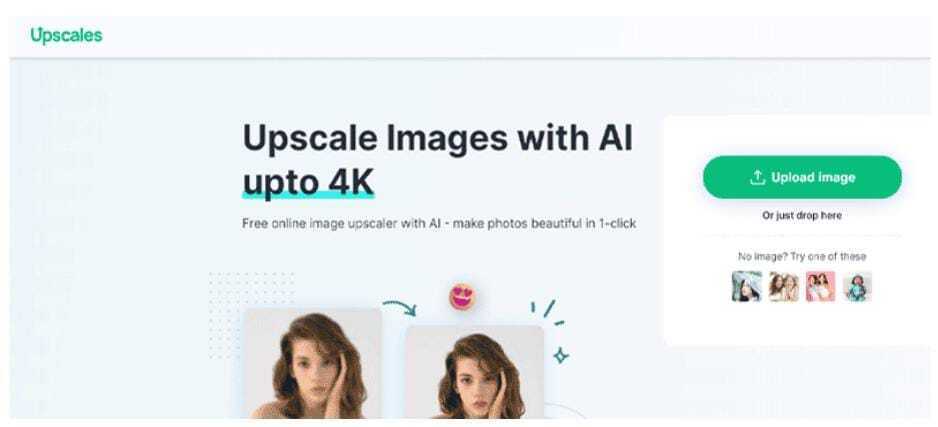Open the Upscales logo home link
The image size is (938, 427).
[x=66, y=35]
